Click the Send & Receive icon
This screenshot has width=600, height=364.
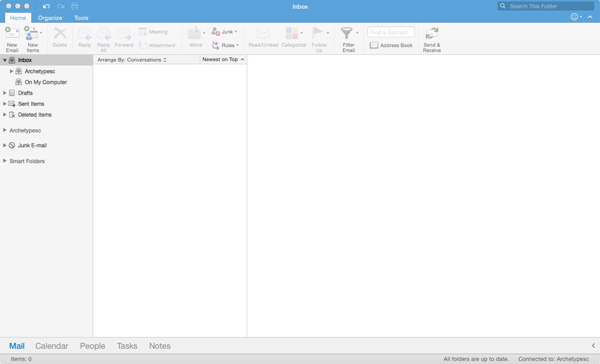click(x=432, y=34)
